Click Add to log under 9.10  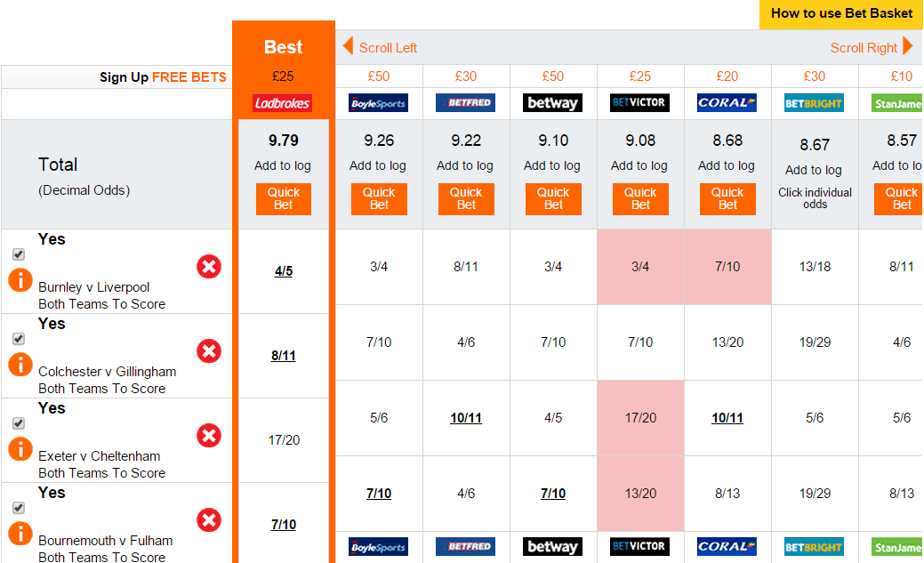point(552,165)
